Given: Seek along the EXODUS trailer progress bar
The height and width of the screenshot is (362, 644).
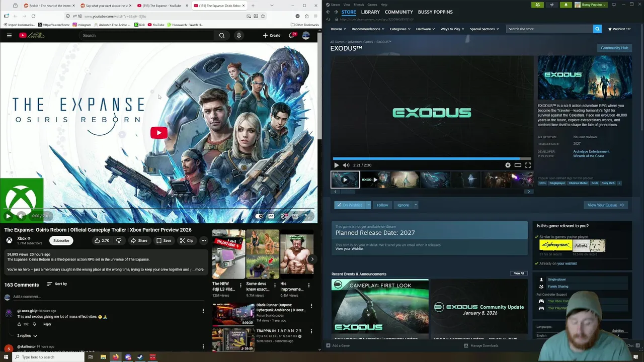Looking at the screenshot, I should tap(432, 158).
